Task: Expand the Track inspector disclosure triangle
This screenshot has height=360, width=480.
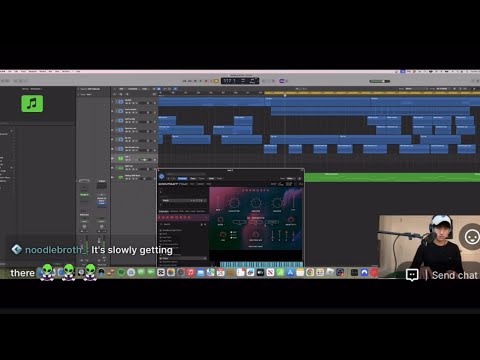Action: click(79, 94)
